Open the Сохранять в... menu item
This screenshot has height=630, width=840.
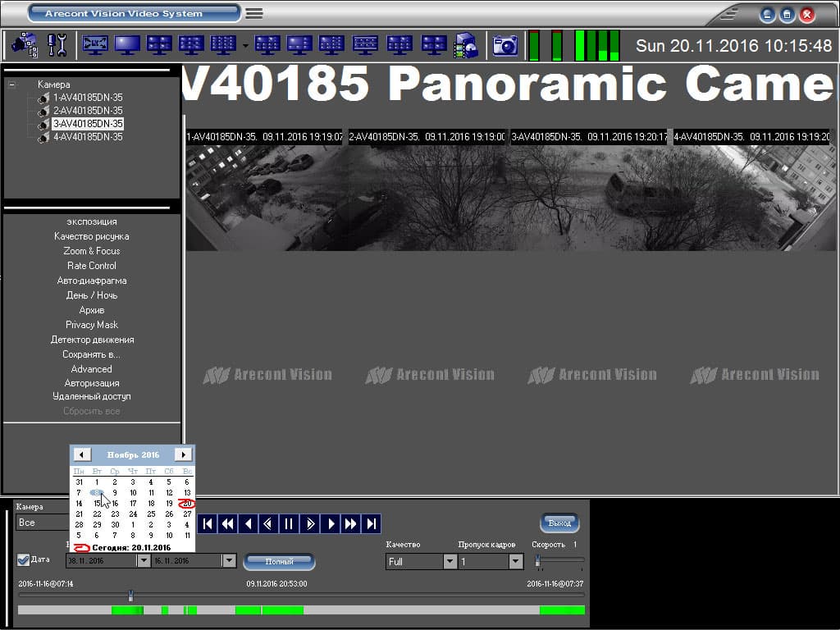tap(92, 354)
